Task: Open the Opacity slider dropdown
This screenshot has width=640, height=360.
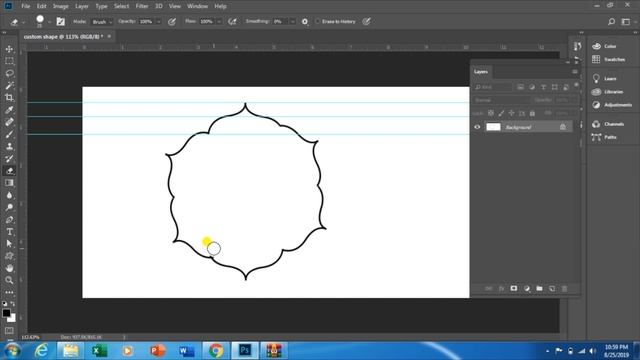Action: 158,22
